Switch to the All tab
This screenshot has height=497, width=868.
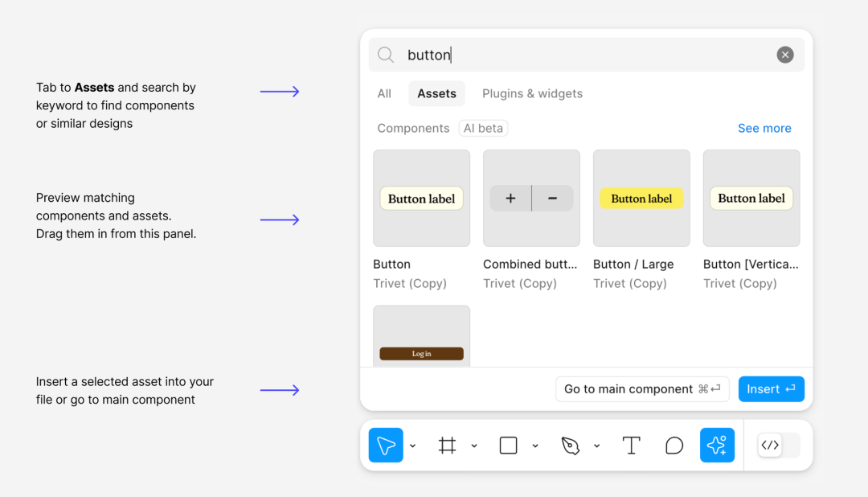click(x=384, y=93)
